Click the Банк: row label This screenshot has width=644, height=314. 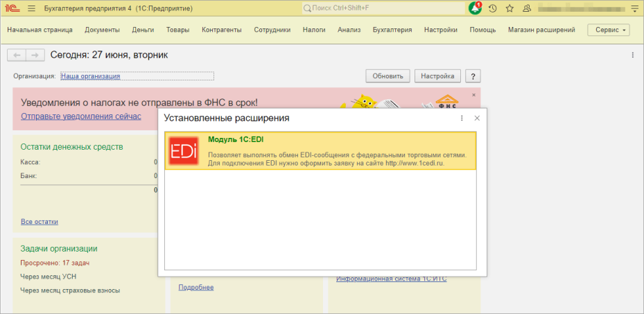pos(28,176)
